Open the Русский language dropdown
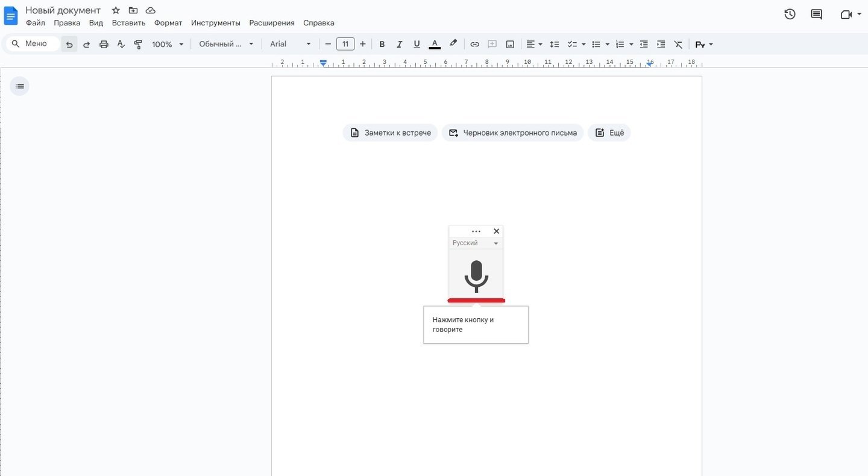This screenshot has width=868, height=476. pyautogui.click(x=476, y=243)
